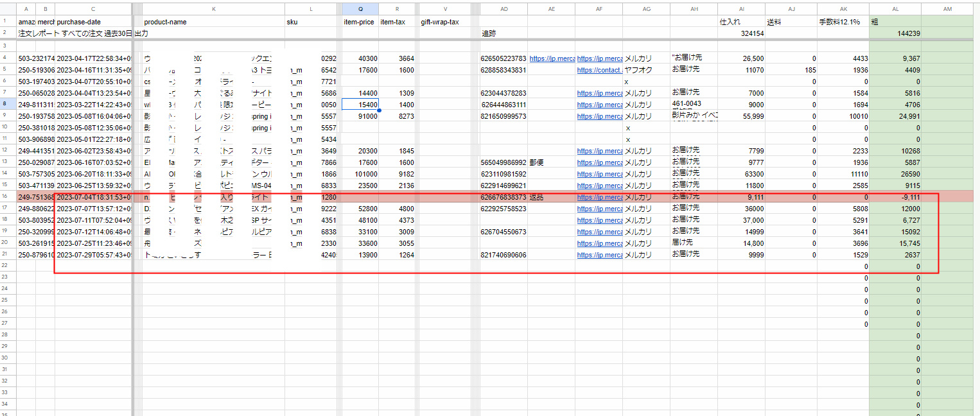Click the 追跡 cell
The height and width of the screenshot is (416, 980).
click(x=503, y=33)
